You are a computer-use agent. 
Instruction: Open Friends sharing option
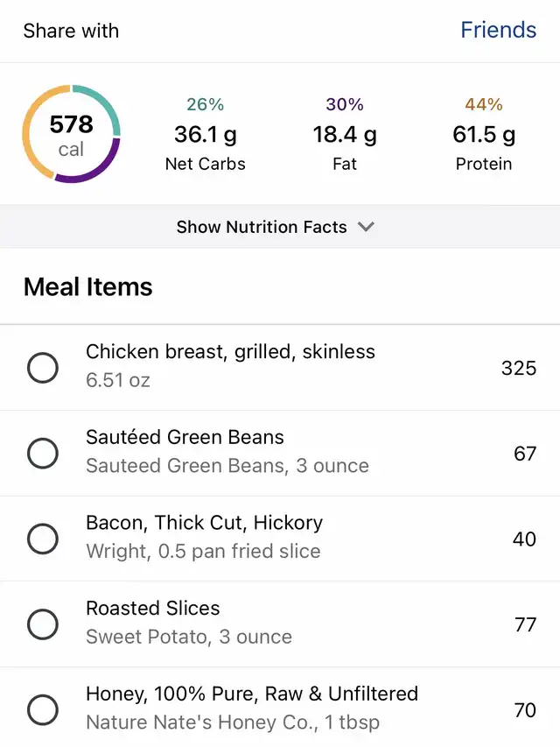click(x=498, y=30)
